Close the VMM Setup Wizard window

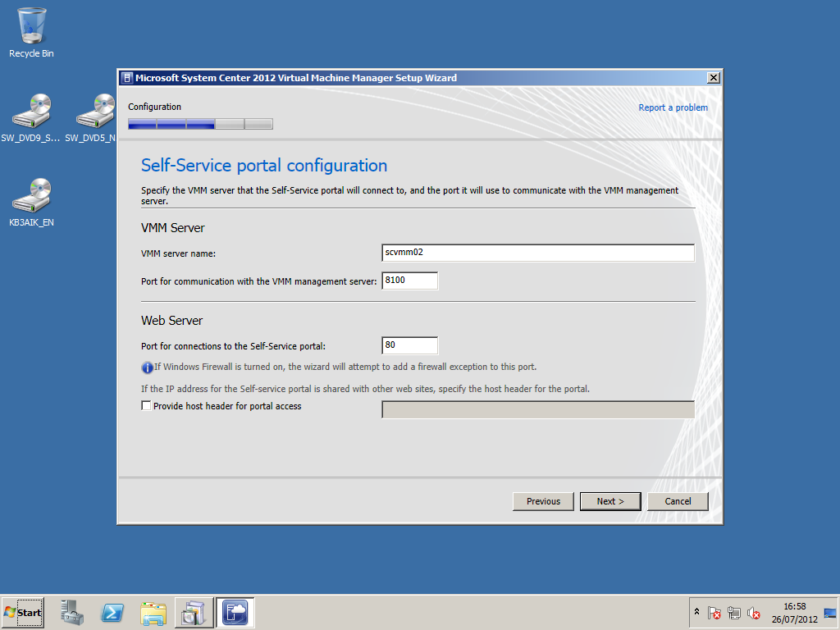click(x=714, y=78)
